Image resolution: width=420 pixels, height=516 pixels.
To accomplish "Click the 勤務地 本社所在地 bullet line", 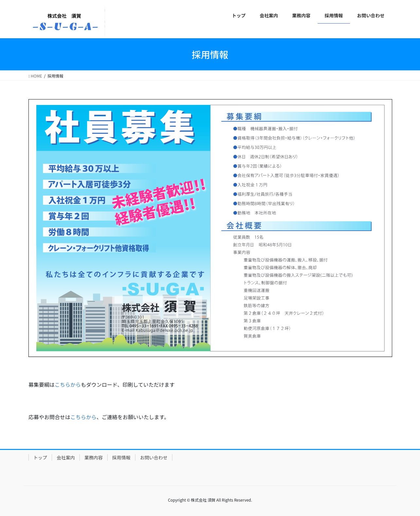I will pyautogui.click(x=254, y=213).
